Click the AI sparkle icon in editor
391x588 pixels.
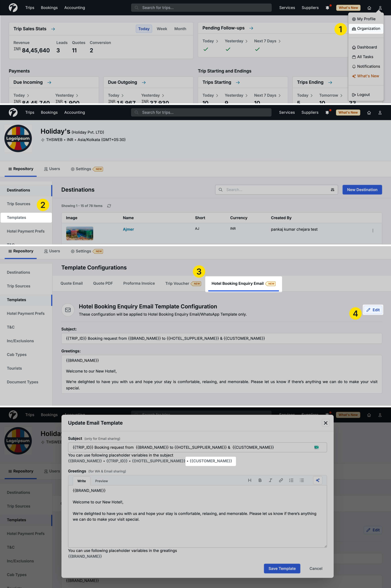pyautogui.click(x=317, y=480)
